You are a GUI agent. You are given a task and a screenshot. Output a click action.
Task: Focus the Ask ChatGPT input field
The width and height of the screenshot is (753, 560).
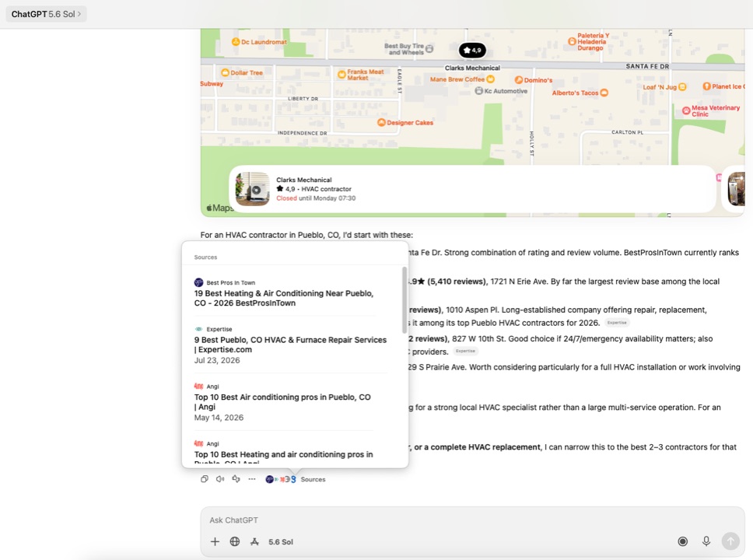pyautogui.click(x=472, y=520)
